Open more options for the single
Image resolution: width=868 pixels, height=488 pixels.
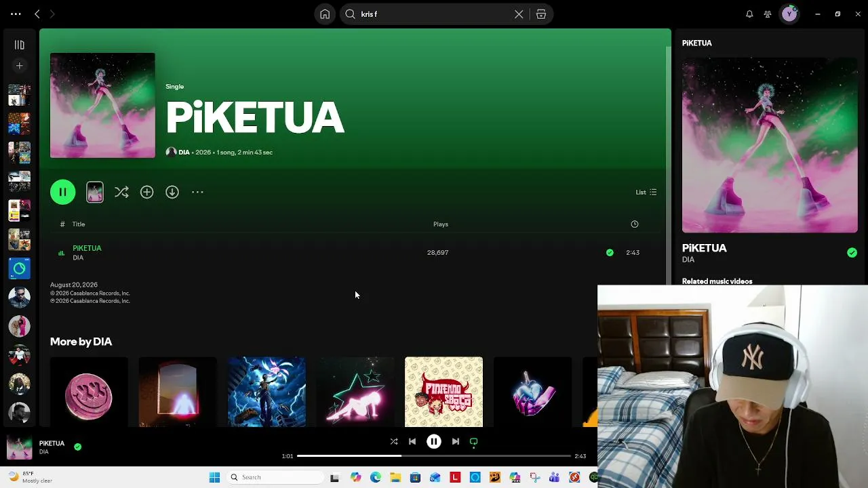tap(197, 192)
